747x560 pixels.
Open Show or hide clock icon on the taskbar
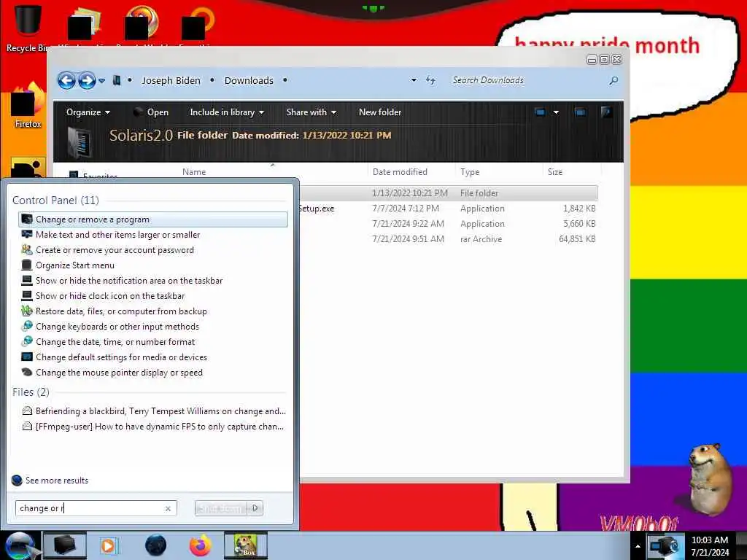pyautogui.click(x=153, y=296)
